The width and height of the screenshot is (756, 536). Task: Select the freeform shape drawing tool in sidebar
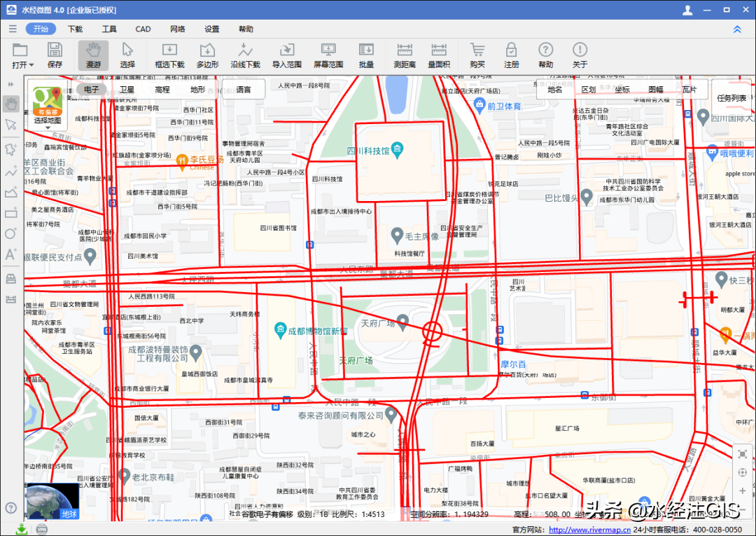pos(10,149)
